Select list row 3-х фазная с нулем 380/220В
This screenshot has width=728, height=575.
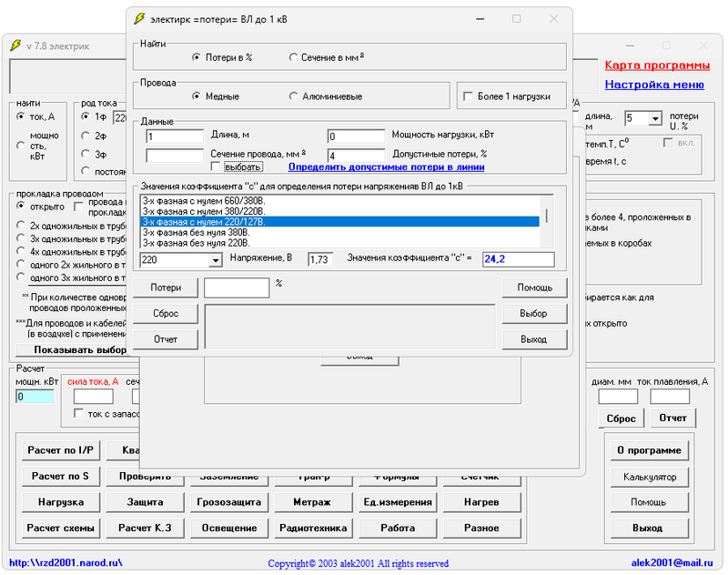click(x=339, y=212)
